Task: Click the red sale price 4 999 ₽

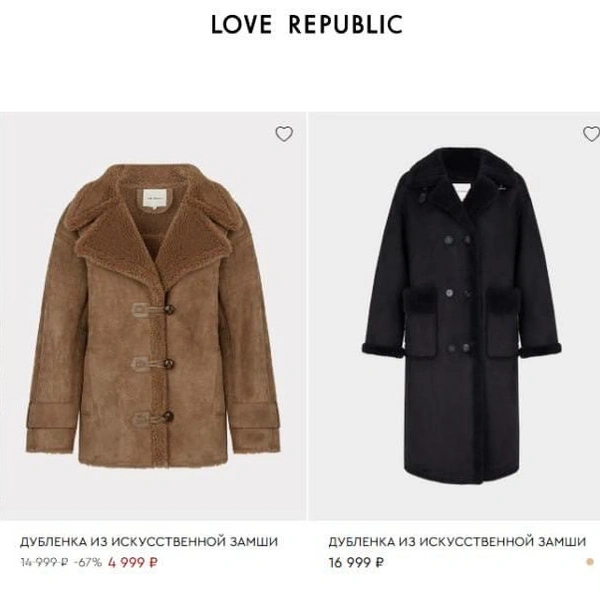Action: click(133, 562)
